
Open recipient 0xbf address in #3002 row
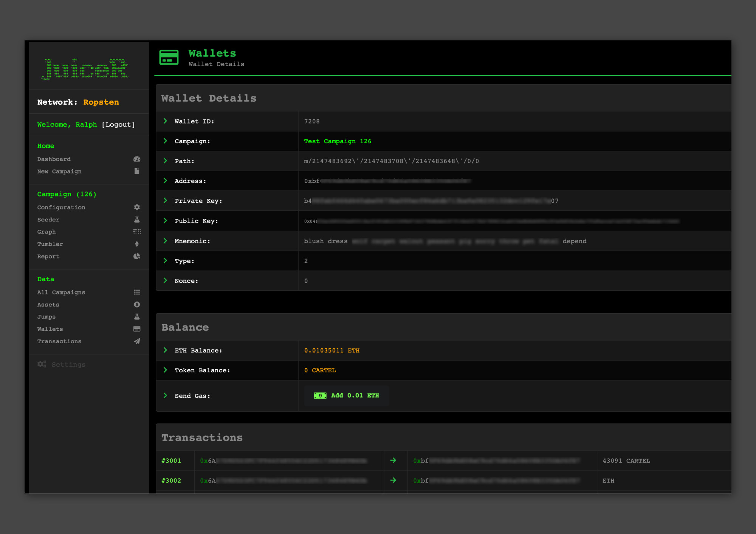pos(497,481)
